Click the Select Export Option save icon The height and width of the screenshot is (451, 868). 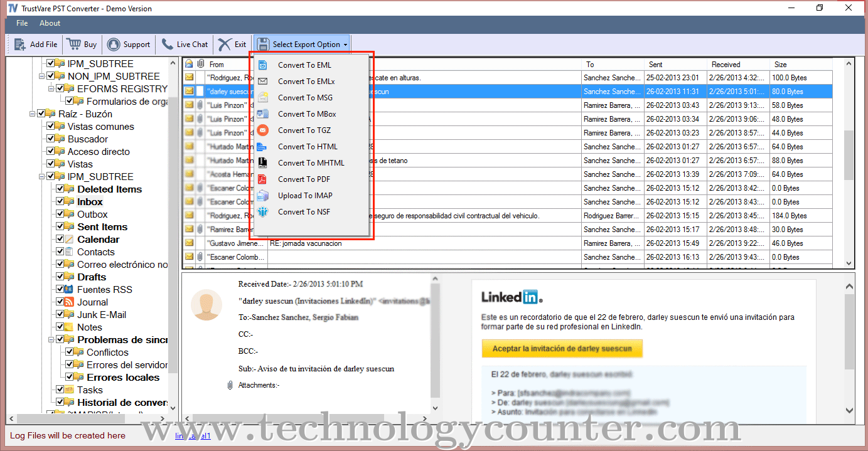point(263,44)
